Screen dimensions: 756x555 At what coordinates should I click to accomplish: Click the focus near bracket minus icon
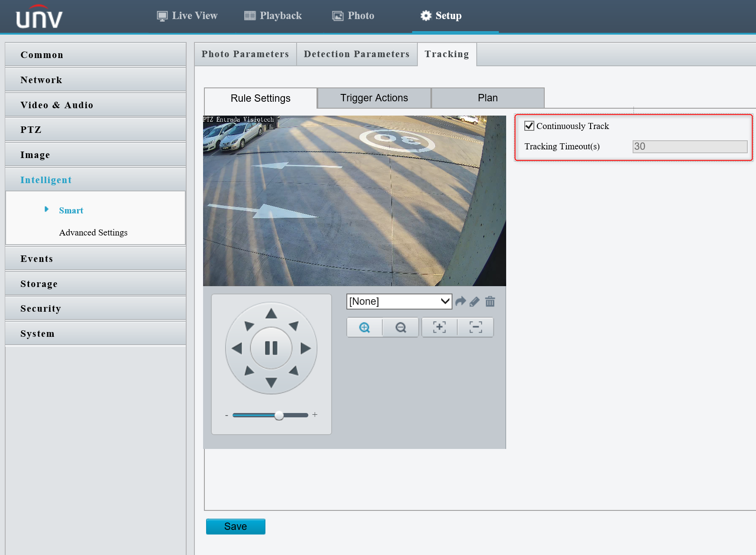(x=476, y=327)
